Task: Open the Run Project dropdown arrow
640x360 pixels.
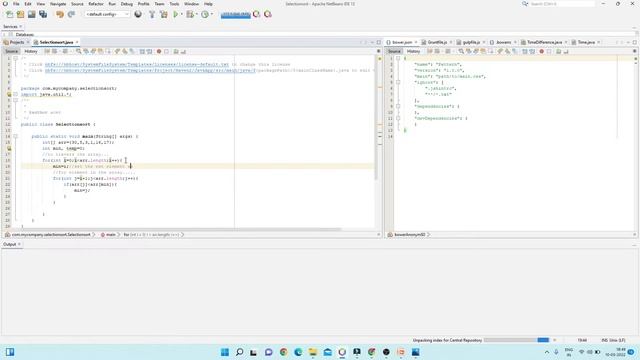Action: [x=182, y=14]
